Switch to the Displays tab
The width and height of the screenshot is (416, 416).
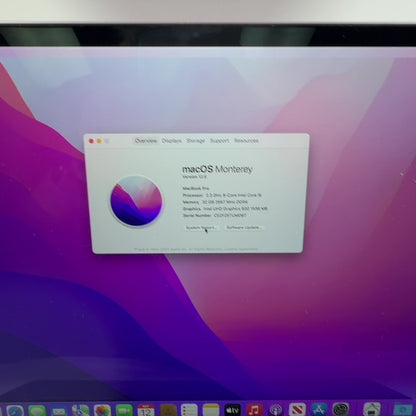coord(172,141)
